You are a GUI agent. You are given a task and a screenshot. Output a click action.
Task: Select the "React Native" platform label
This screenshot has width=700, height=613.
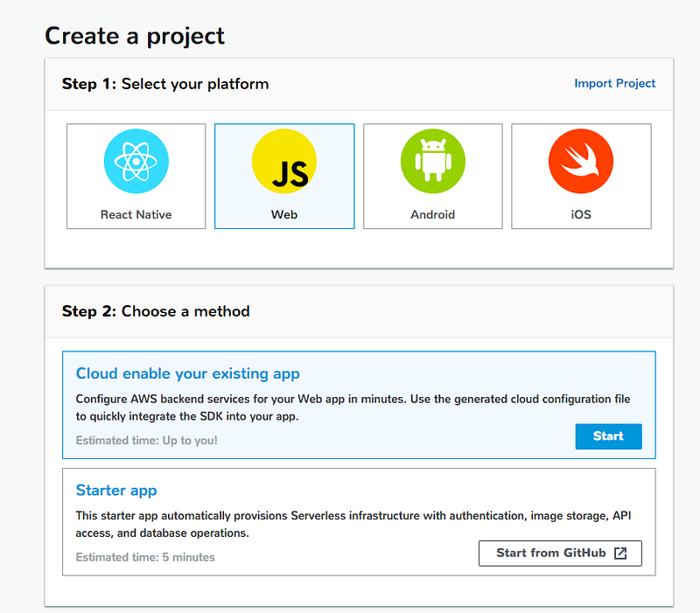136,214
